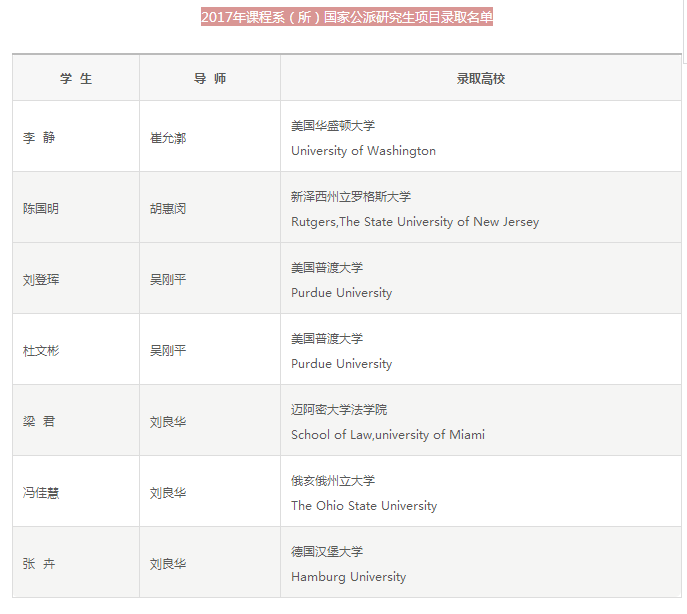Click student name 杜文彬
The image size is (687, 614).
click(x=41, y=351)
